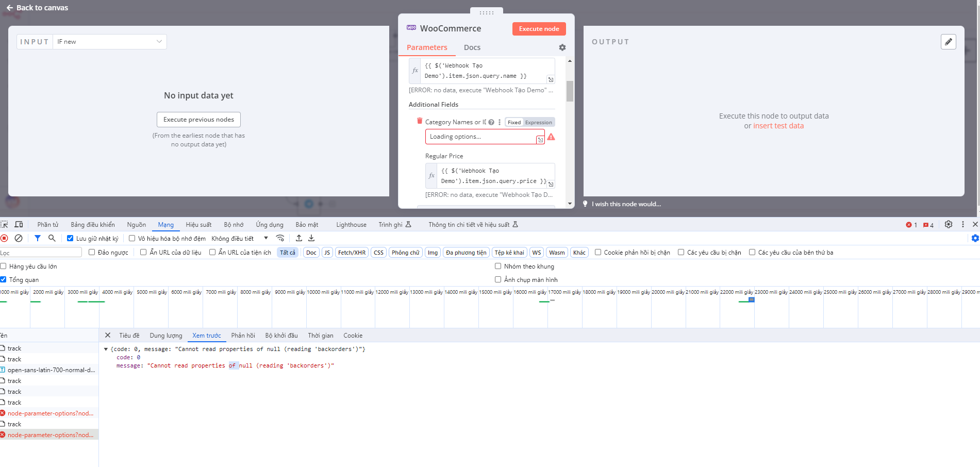Enable 'Hàng yêu cầu lớn' checkbox
This screenshot has width=980, height=467.
tap(3, 266)
